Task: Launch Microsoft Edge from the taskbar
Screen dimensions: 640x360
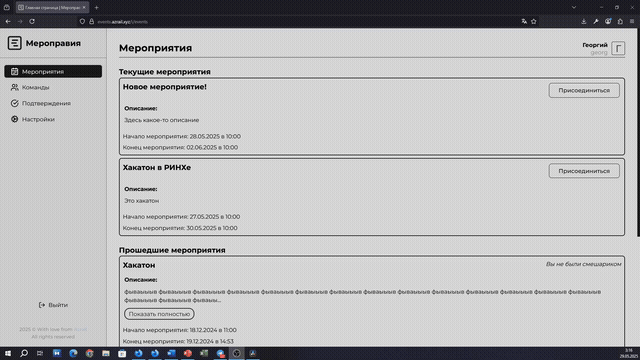Action: point(73,353)
